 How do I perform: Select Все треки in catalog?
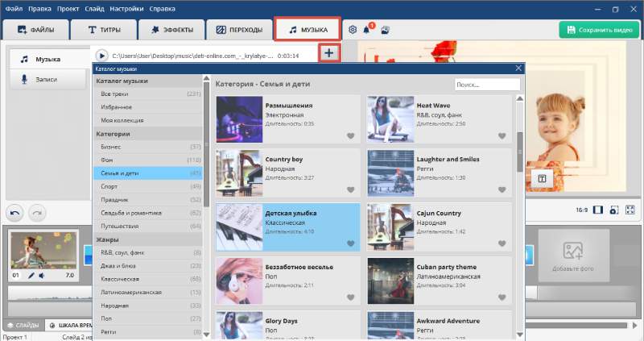coord(148,94)
